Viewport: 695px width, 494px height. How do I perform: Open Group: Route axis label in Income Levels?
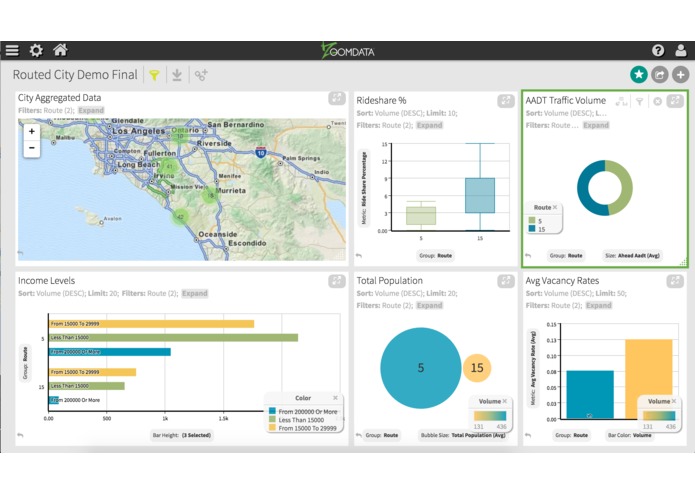[x=25, y=363]
